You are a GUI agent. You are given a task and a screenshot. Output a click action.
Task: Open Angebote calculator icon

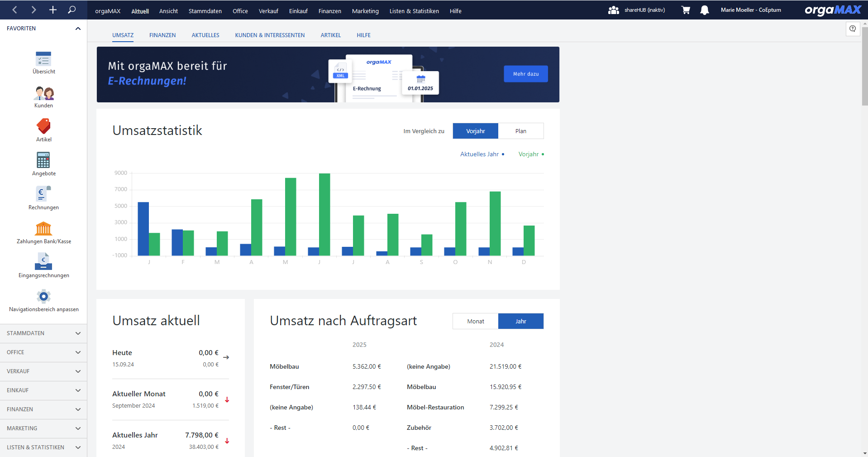pos(43,161)
